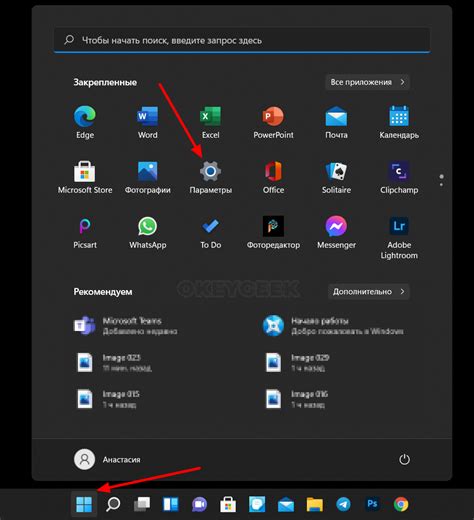Viewport: 474px width, 520px height.
Task: Click the power button icon
Action: pos(404,459)
